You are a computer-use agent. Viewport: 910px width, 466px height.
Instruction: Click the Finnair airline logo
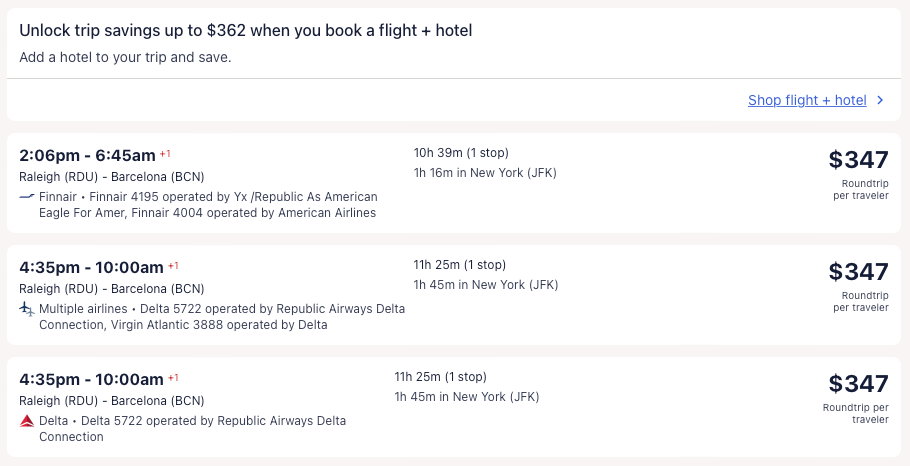tap(27, 197)
